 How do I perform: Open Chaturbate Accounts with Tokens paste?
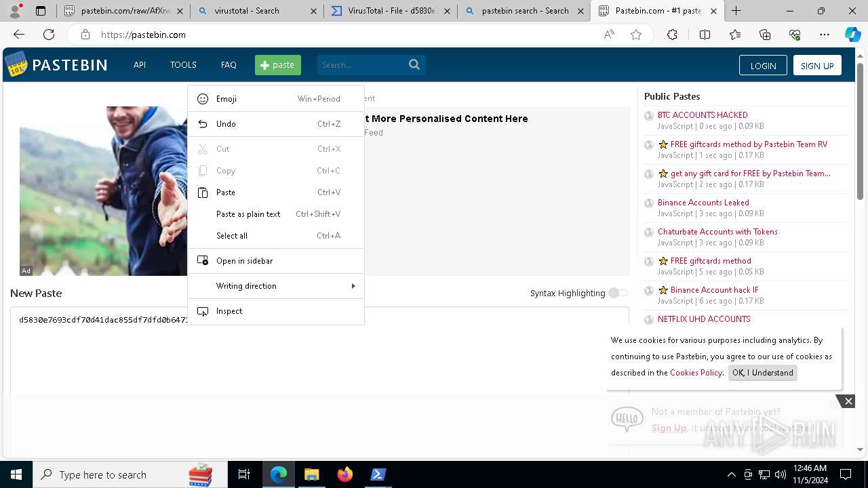pyautogui.click(x=717, y=232)
